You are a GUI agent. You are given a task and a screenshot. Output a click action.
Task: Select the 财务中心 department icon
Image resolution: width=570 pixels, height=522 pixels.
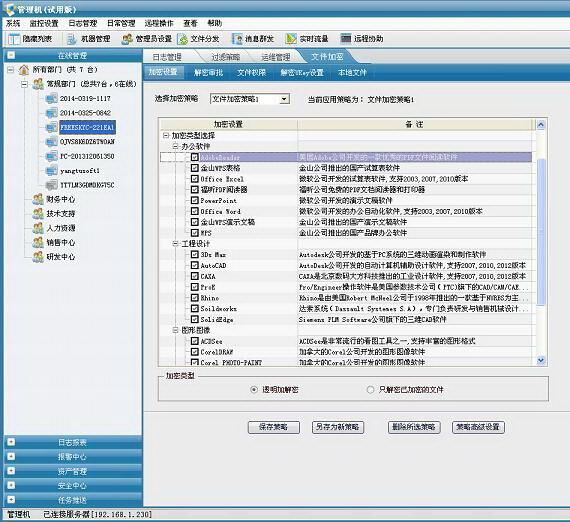38,200
